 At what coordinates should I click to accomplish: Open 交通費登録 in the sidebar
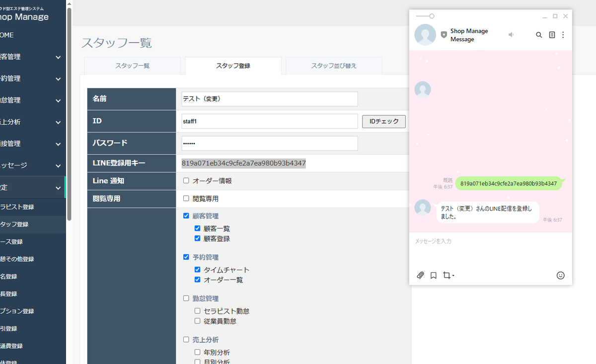pyautogui.click(x=32, y=346)
